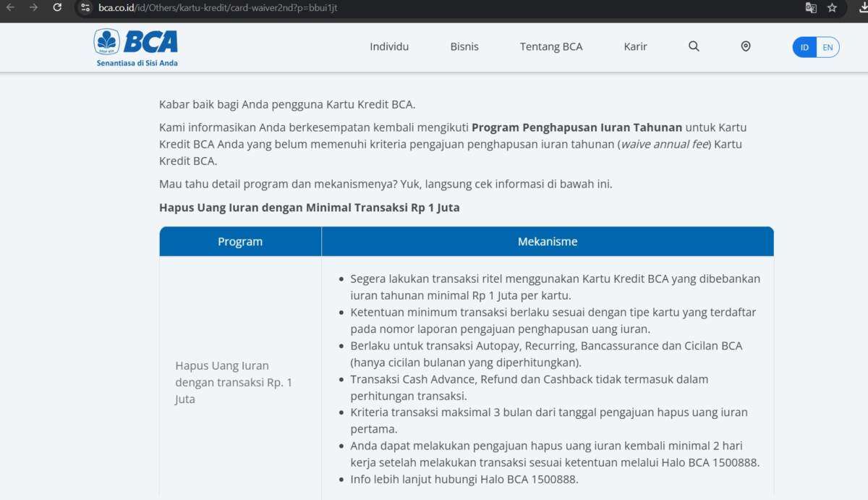Select heading 'Hapus Uang Iuran dengan Minimal Transaksi Rp 1 Juta'
Screen dimensions: 868x500
click(310, 208)
